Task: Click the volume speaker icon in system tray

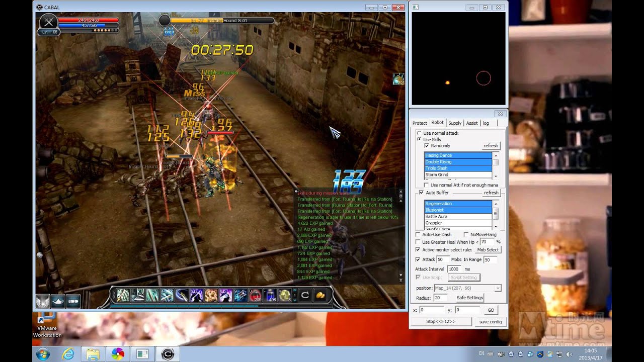Action: (x=569, y=354)
